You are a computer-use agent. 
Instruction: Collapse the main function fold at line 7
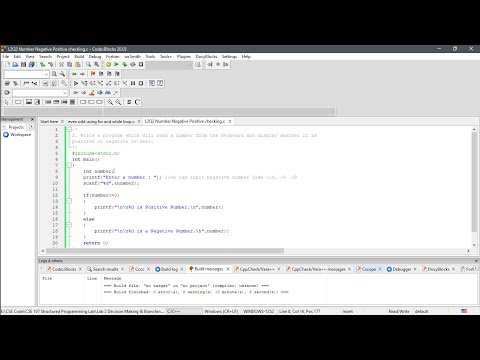[x=69, y=165]
